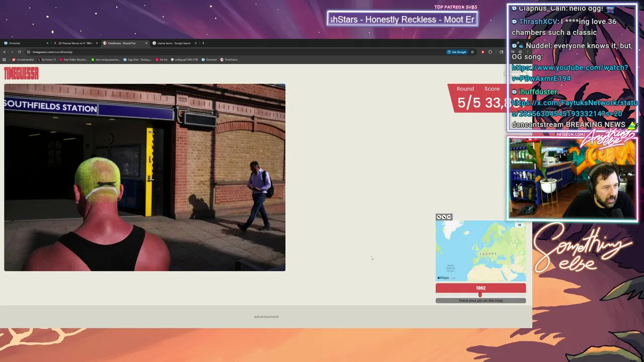Bookmark this page with the star icon
The width and height of the screenshot is (644, 362).
coord(472,52)
